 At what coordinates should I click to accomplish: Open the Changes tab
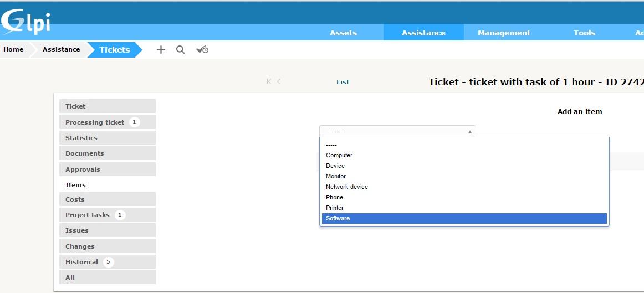[x=108, y=246]
